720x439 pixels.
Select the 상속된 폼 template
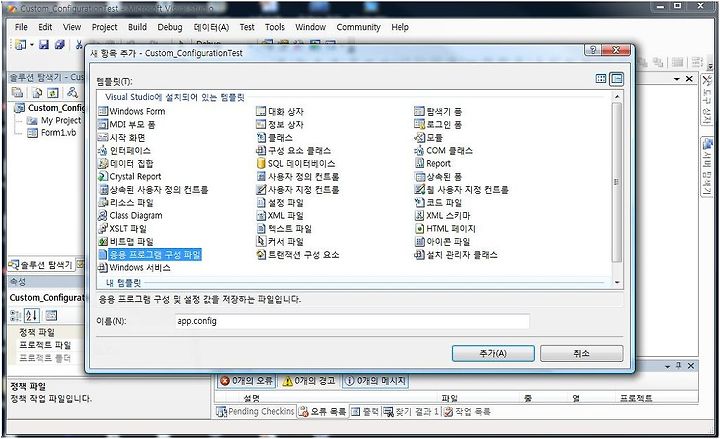tap(438, 176)
